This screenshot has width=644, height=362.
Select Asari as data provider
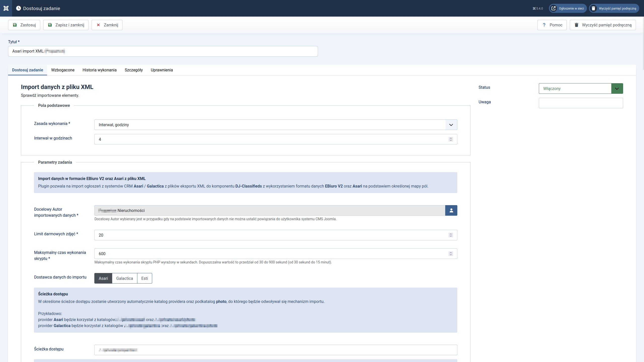point(103,278)
